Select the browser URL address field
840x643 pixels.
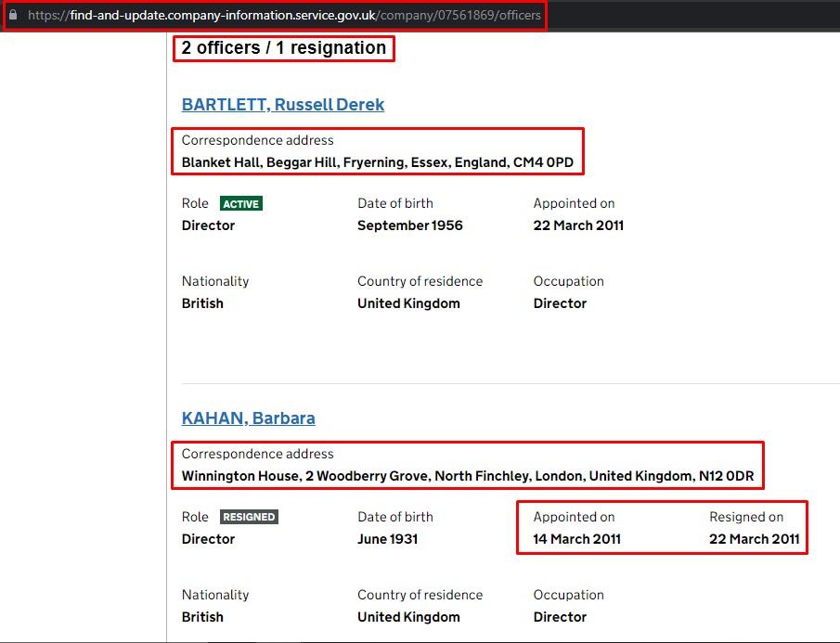point(284,15)
